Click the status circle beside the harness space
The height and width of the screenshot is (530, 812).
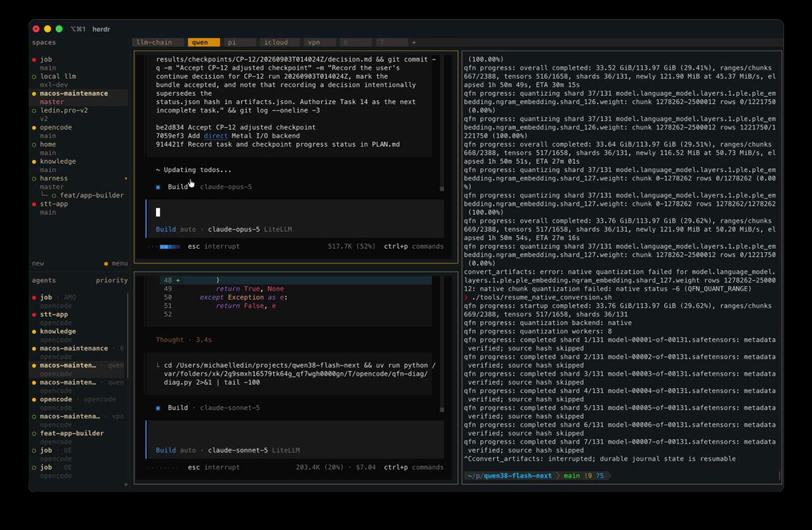[34, 179]
